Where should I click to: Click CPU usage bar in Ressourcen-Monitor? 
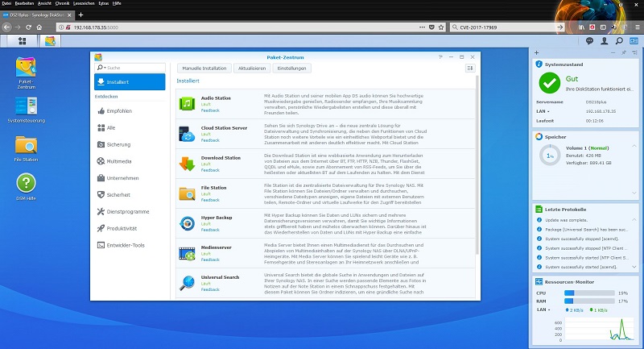click(589, 293)
